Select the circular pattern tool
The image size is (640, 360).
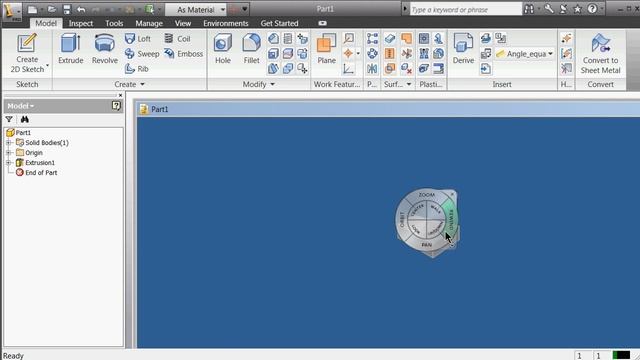(x=372, y=53)
